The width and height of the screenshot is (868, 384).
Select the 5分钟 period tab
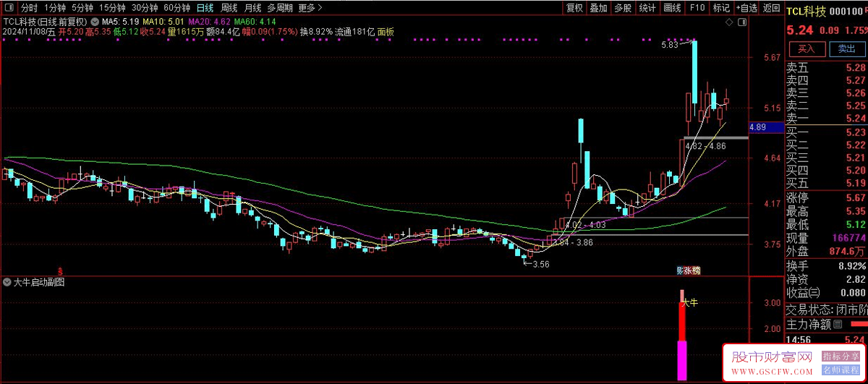point(82,8)
